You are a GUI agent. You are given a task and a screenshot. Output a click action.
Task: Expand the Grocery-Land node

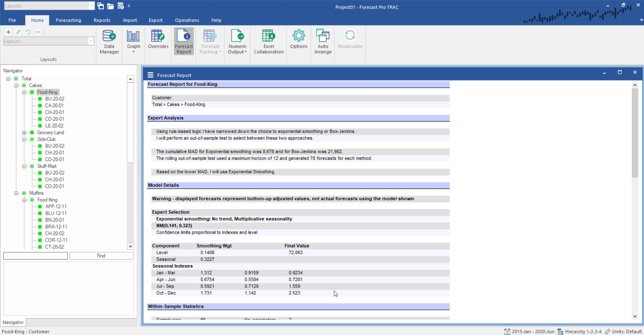24,133
